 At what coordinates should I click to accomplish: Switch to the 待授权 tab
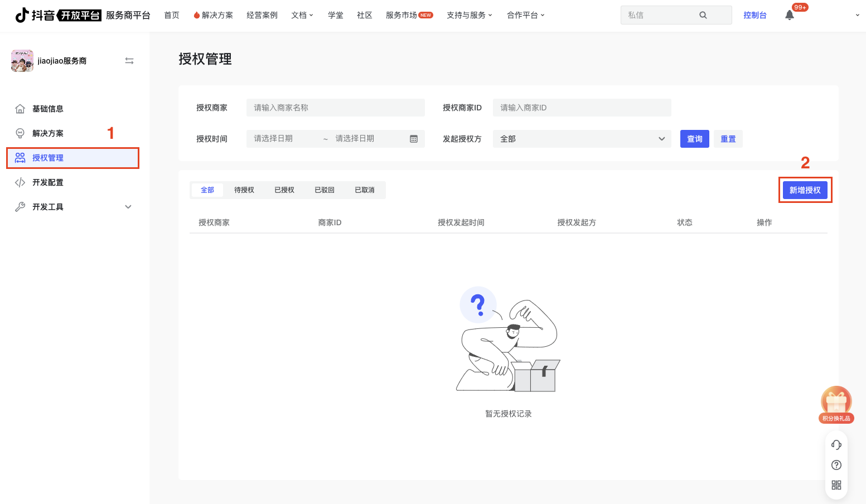coord(244,190)
